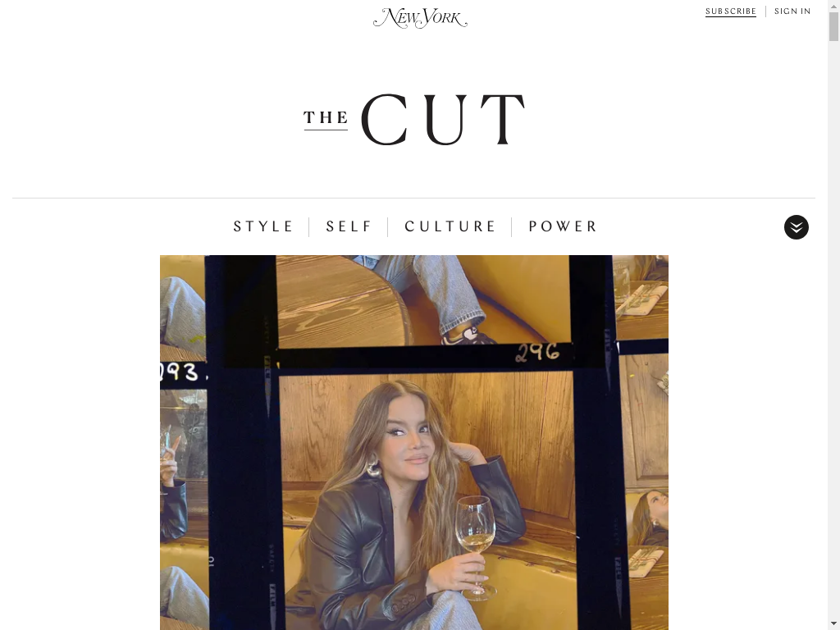Open The Cut homepage via logo
840x630 pixels.
[414, 120]
